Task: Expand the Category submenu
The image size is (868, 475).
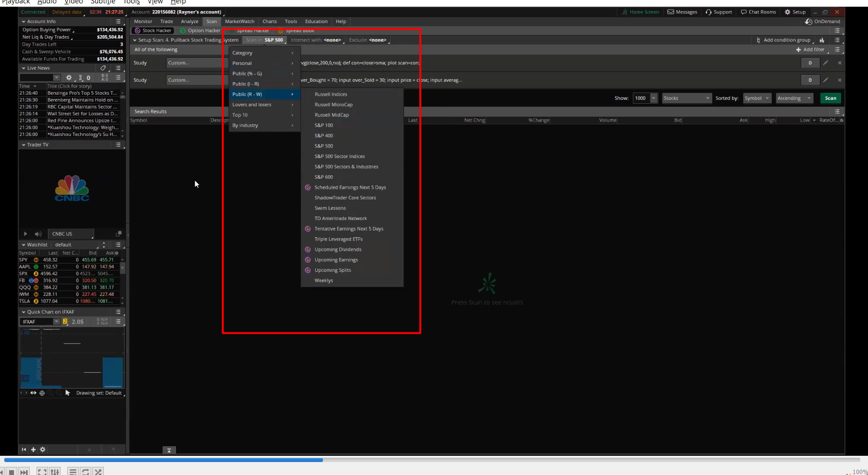Action: click(264, 53)
